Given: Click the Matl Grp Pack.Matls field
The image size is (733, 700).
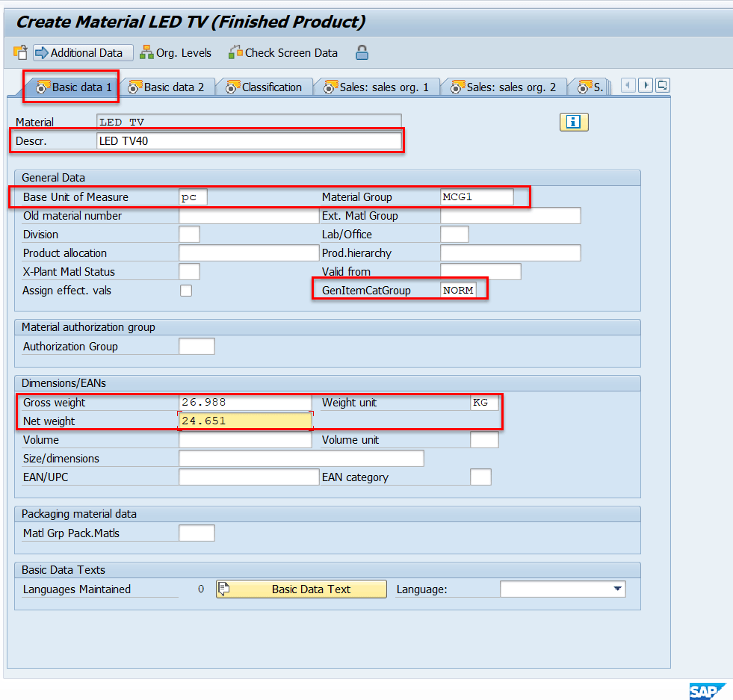Looking at the screenshot, I should pos(197,533).
